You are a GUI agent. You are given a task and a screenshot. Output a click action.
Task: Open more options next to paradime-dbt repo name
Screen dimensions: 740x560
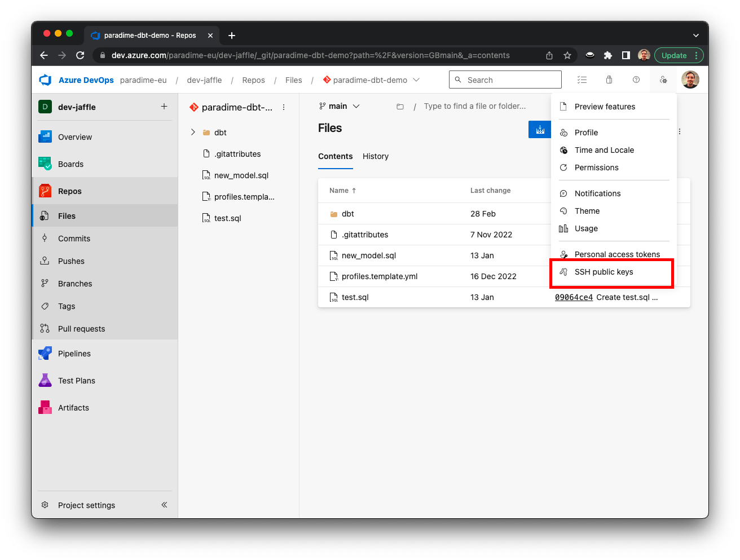(284, 107)
